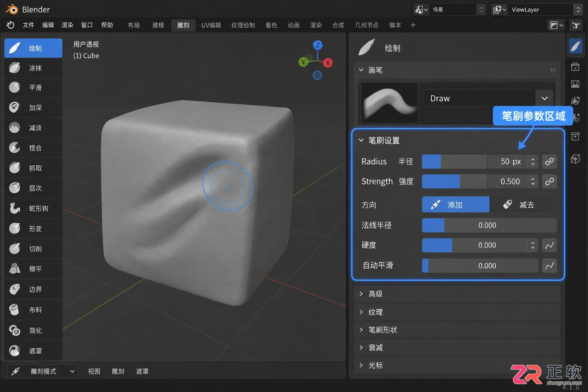Select the 绘制 (Draw) sculpt brush
The image size is (588, 392).
click(x=33, y=48)
